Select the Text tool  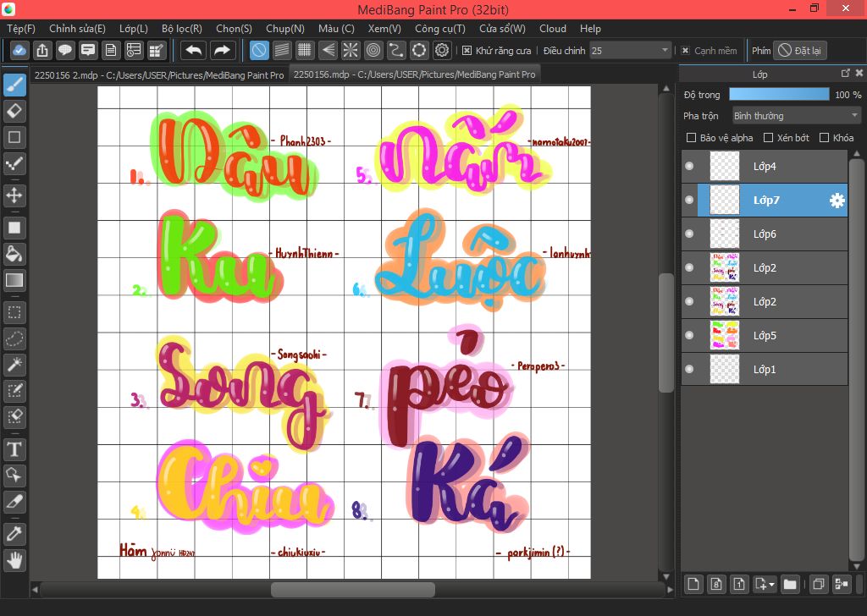(14, 449)
